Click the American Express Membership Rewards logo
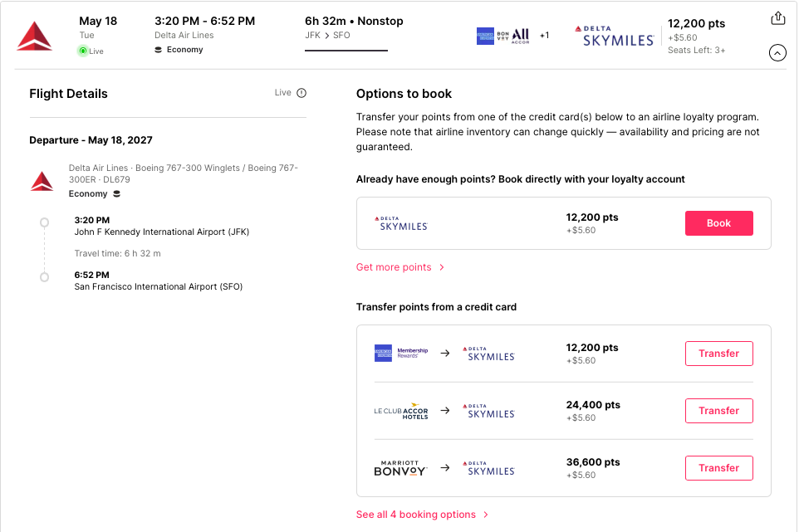Image resolution: width=799 pixels, height=532 pixels. pyautogui.click(x=401, y=354)
